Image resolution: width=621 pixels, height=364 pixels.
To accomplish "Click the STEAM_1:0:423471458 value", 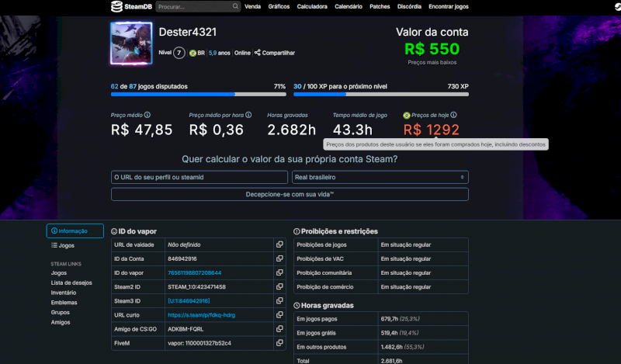I will pos(197,286).
